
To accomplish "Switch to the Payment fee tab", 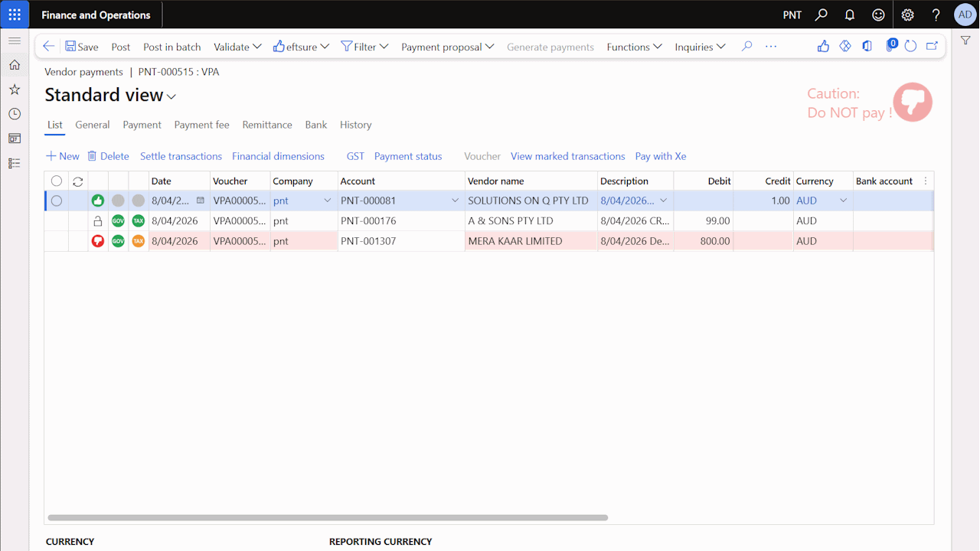I will coord(201,125).
